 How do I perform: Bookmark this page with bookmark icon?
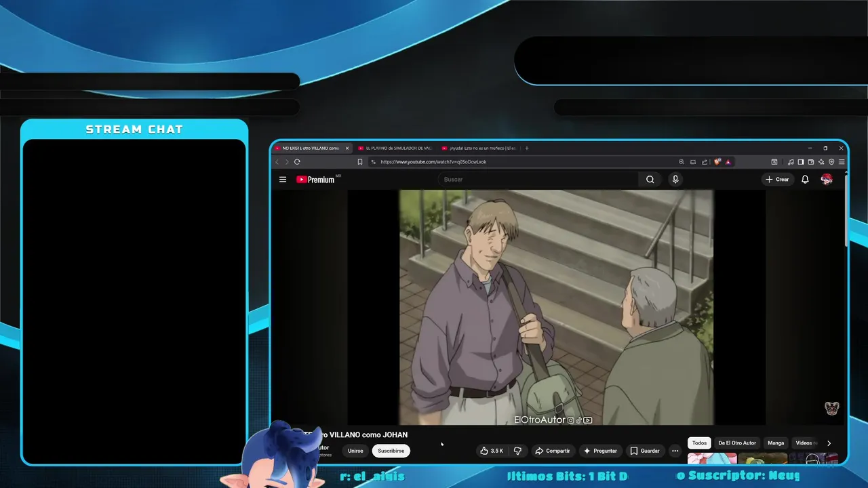click(x=360, y=162)
